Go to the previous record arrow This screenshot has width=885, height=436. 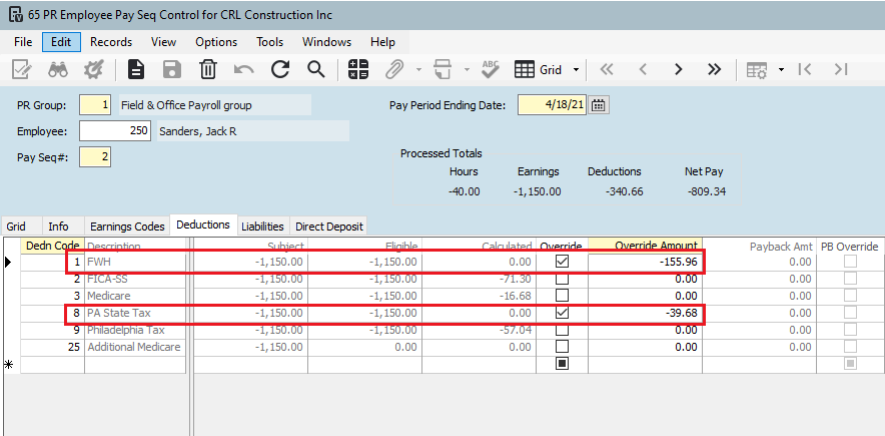[642, 69]
